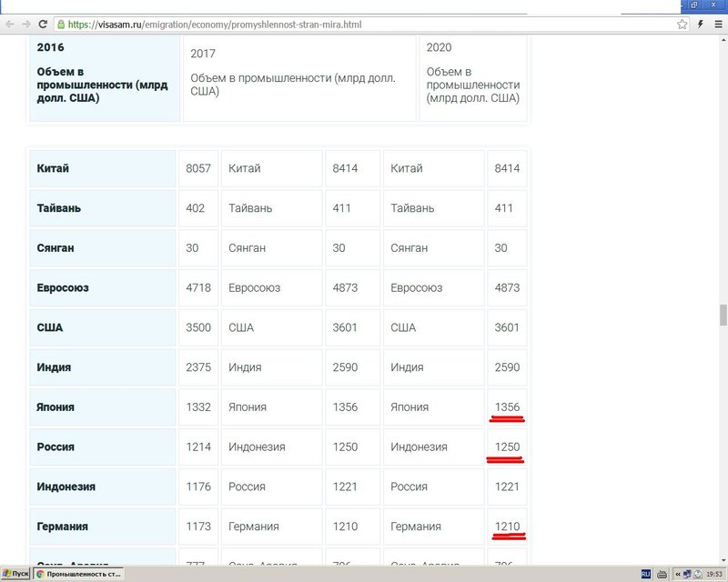Click the underlined Germany value 1210
Viewport: 728px width, 582px height.
click(x=507, y=527)
